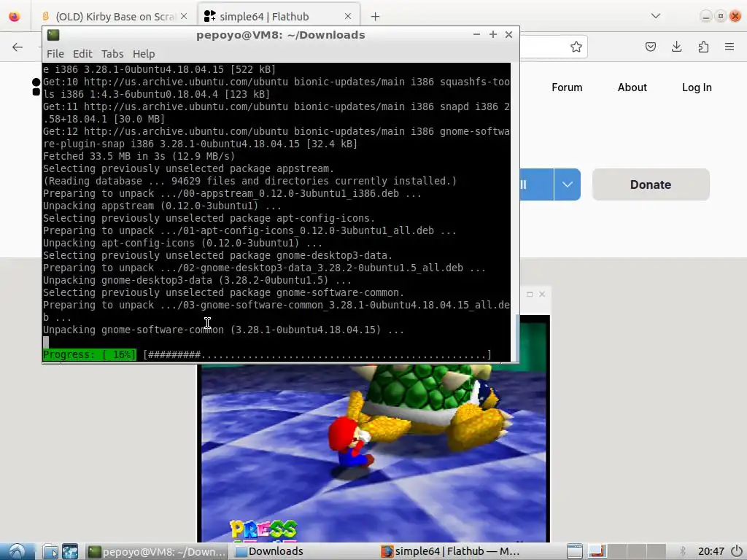Expand the list all tabs chevron
The height and width of the screenshot is (560, 747).
(x=656, y=16)
